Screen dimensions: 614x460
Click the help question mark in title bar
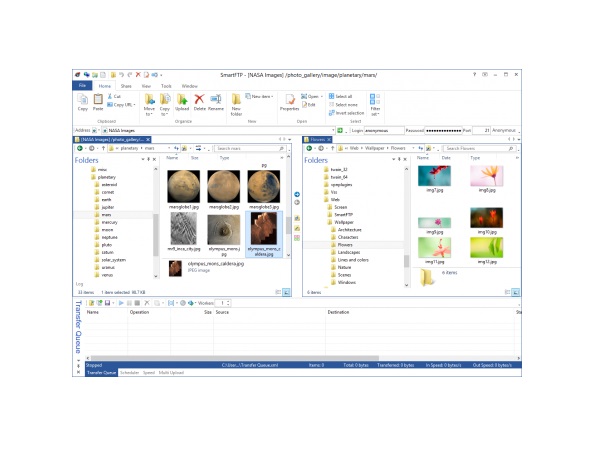[474, 74]
